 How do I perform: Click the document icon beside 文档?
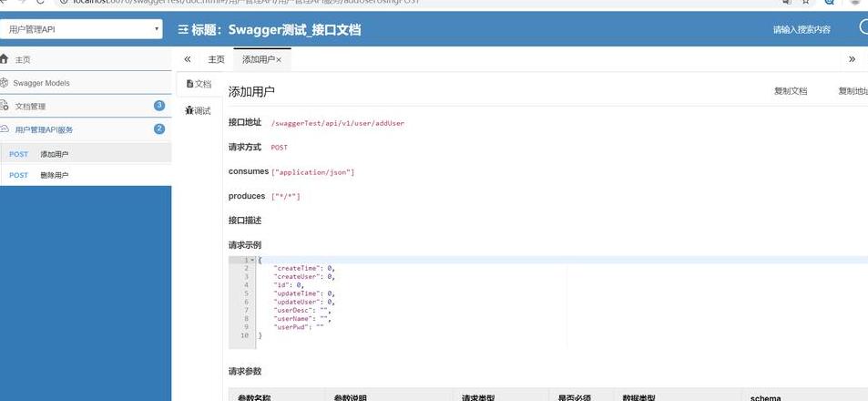[x=189, y=84]
